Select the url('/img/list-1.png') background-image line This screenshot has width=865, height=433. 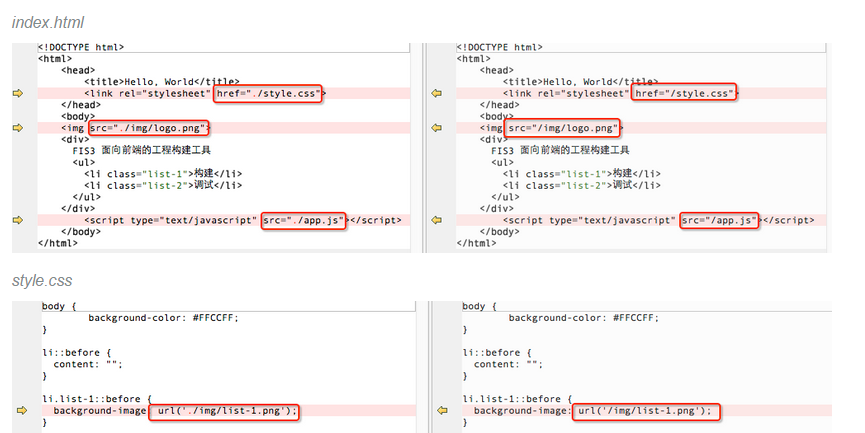coord(647,410)
